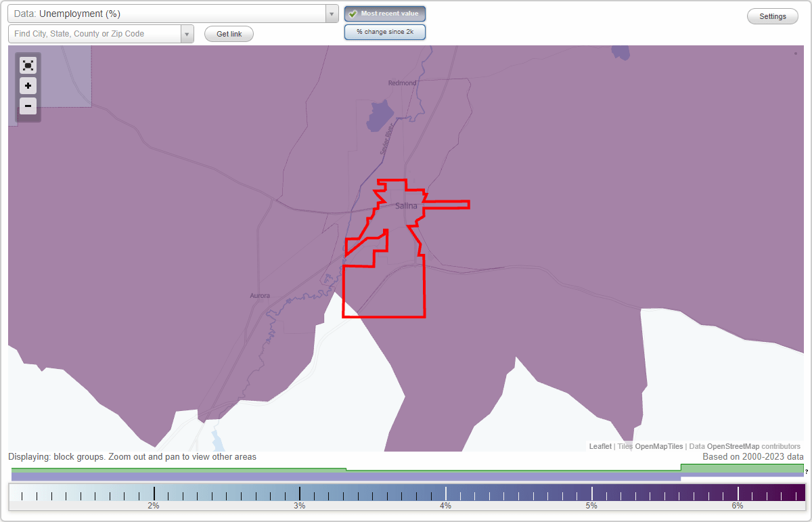Click the zoom out minus icon
The height and width of the screenshot is (522, 812).
(28, 106)
